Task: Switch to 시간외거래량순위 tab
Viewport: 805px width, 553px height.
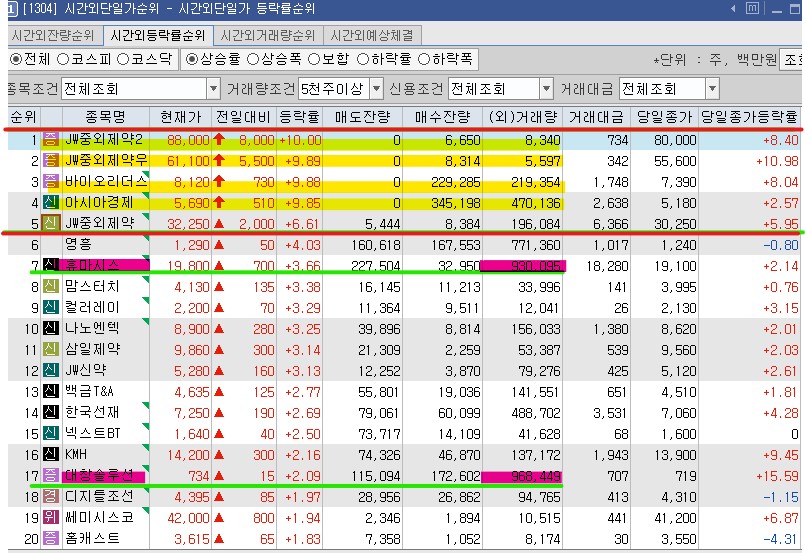Action: tap(268, 35)
